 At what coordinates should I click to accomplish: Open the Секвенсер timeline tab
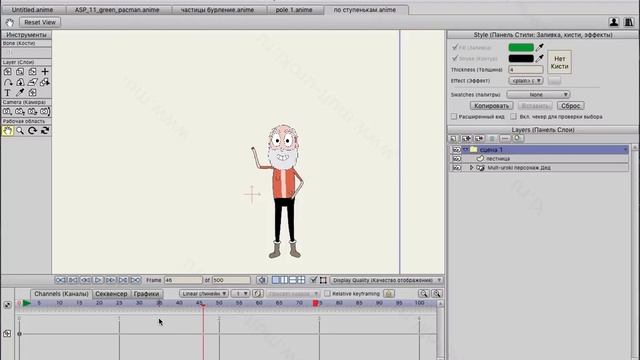tap(111, 293)
